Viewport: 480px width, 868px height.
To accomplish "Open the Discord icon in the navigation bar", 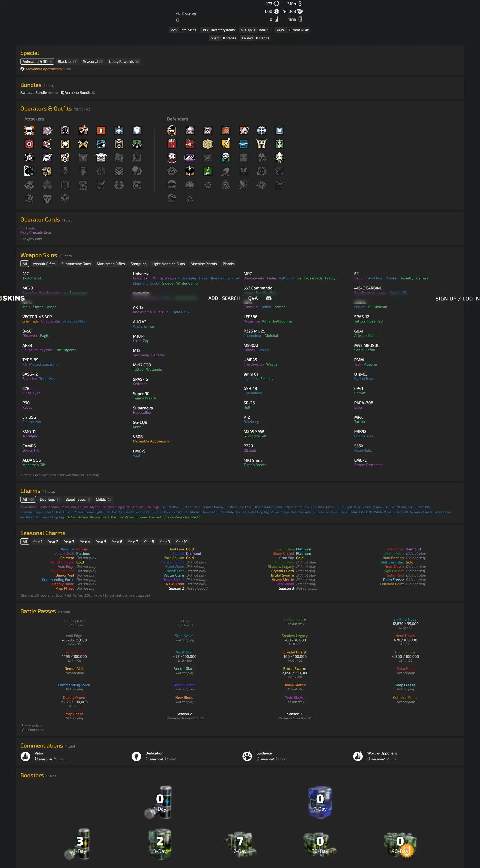I will [x=269, y=298].
